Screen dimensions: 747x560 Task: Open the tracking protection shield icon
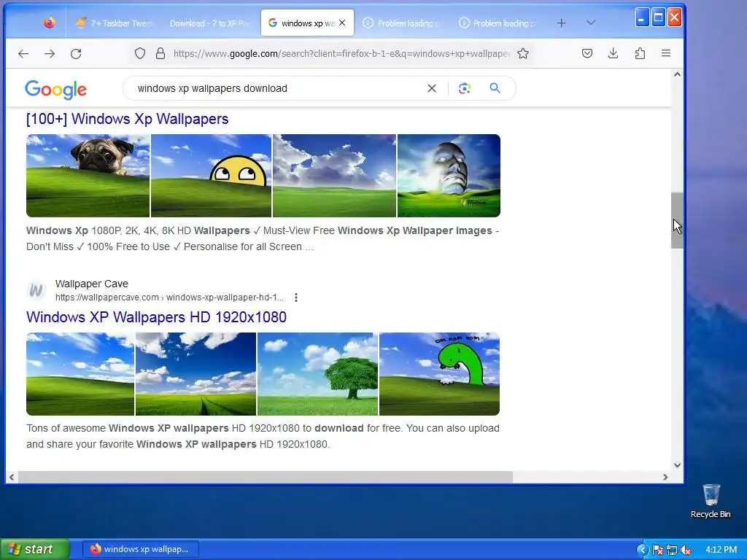pos(139,53)
